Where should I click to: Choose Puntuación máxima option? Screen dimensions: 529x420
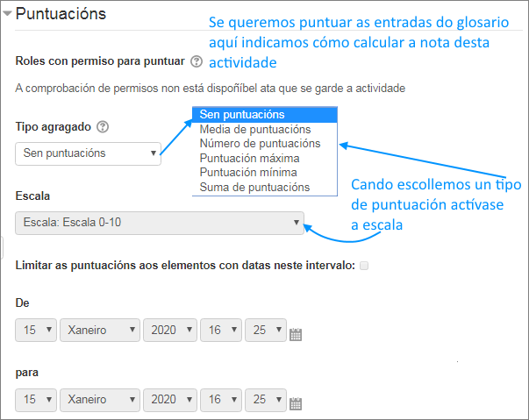click(265, 158)
